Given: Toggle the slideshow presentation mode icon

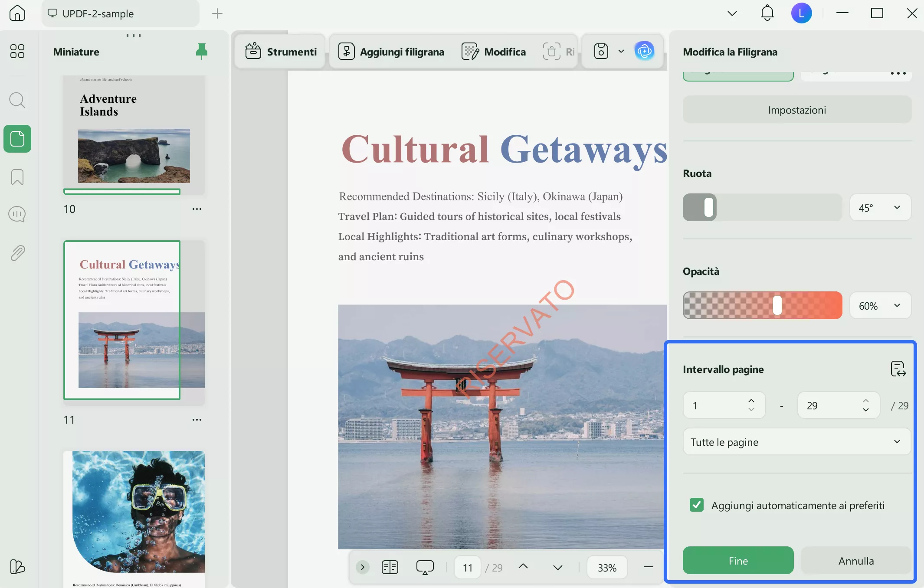Looking at the screenshot, I should pos(425,567).
